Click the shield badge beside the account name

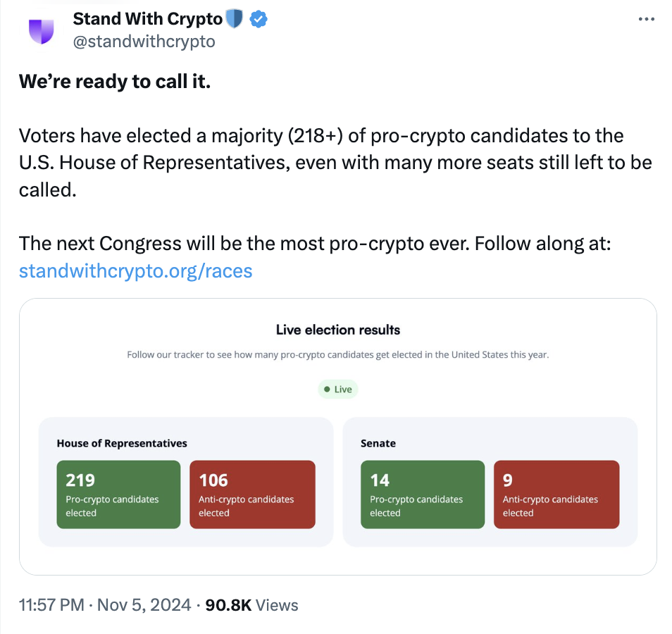click(x=234, y=19)
